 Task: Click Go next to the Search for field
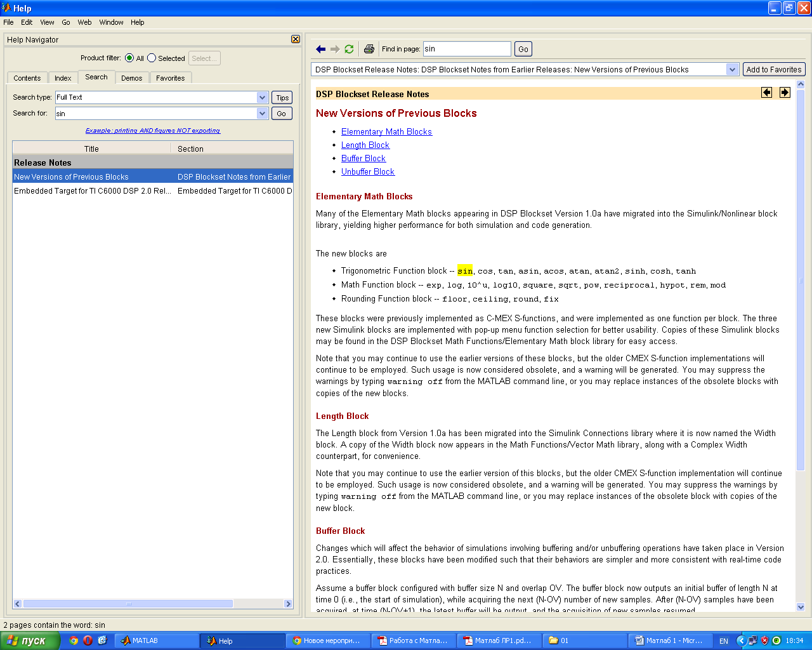pyautogui.click(x=282, y=114)
